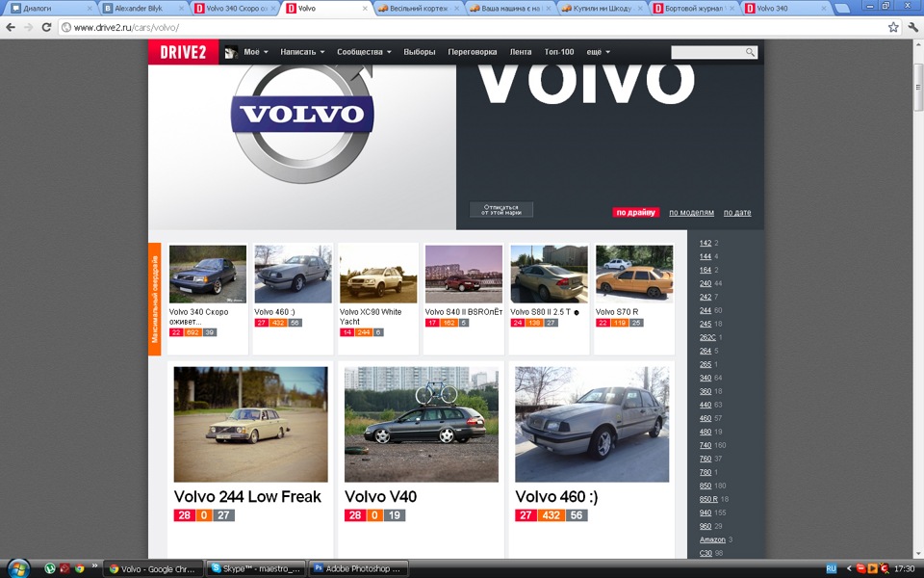The height and width of the screenshot is (578, 924).
Task: Open model '262C' link in sidebar
Action: point(707,337)
